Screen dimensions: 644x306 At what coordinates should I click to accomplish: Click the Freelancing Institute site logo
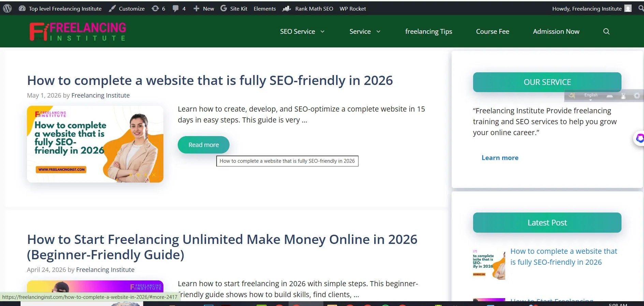78,31
